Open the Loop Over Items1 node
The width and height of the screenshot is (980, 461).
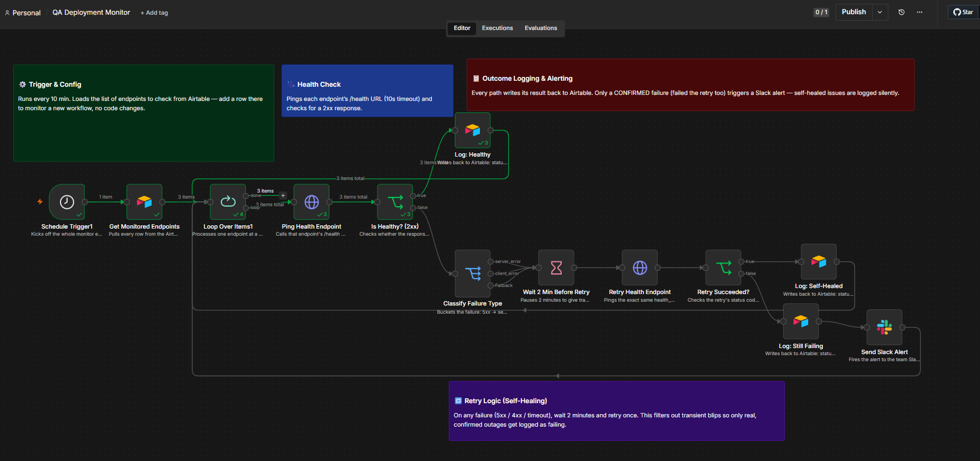pyautogui.click(x=228, y=202)
